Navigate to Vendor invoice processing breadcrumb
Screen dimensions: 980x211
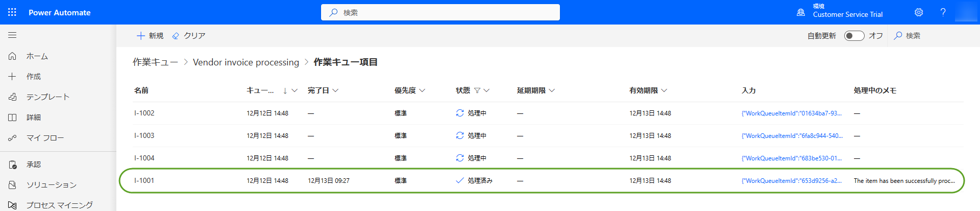[246, 62]
